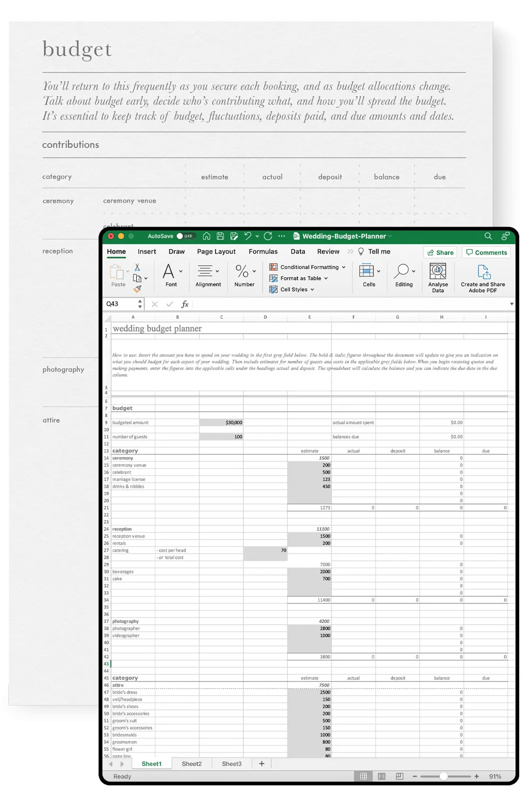Screen dimensions: 532x795
Task: Click the Home icon in title bar
Action: tap(206, 236)
